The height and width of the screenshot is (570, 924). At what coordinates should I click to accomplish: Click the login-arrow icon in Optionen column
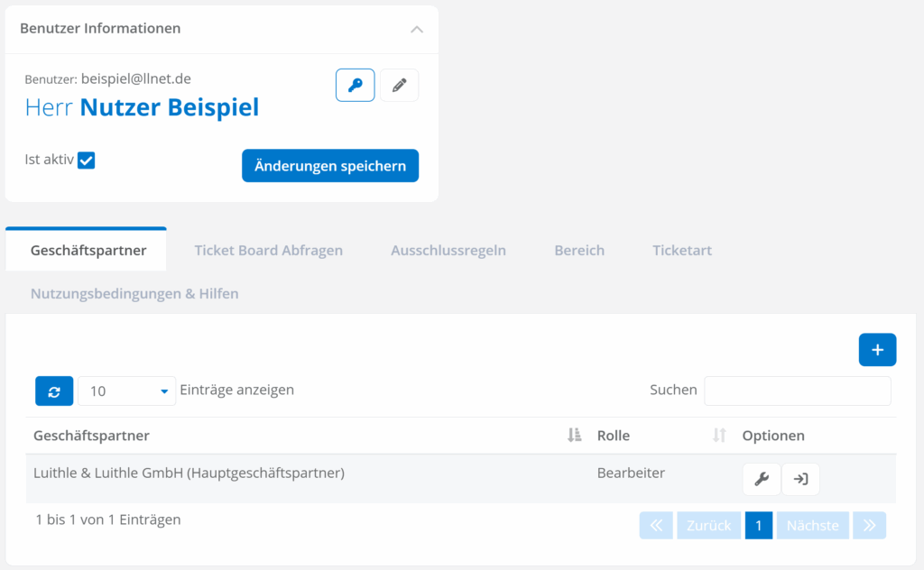(800, 480)
